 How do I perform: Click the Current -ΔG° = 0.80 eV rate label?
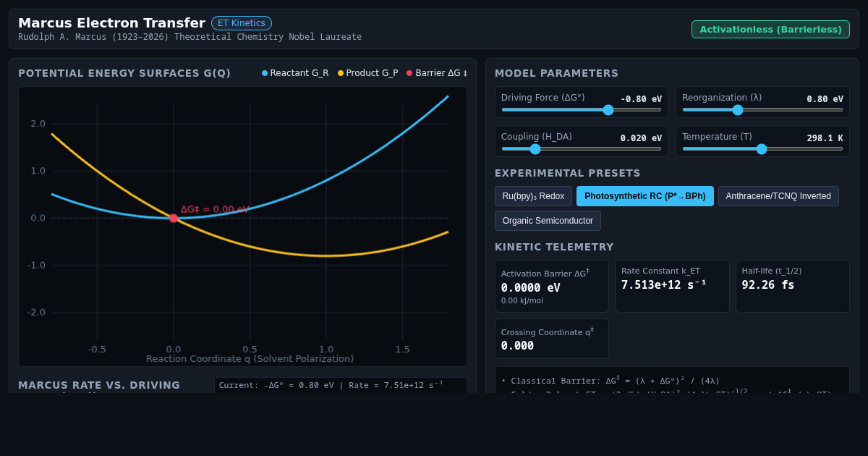click(x=331, y=385)
